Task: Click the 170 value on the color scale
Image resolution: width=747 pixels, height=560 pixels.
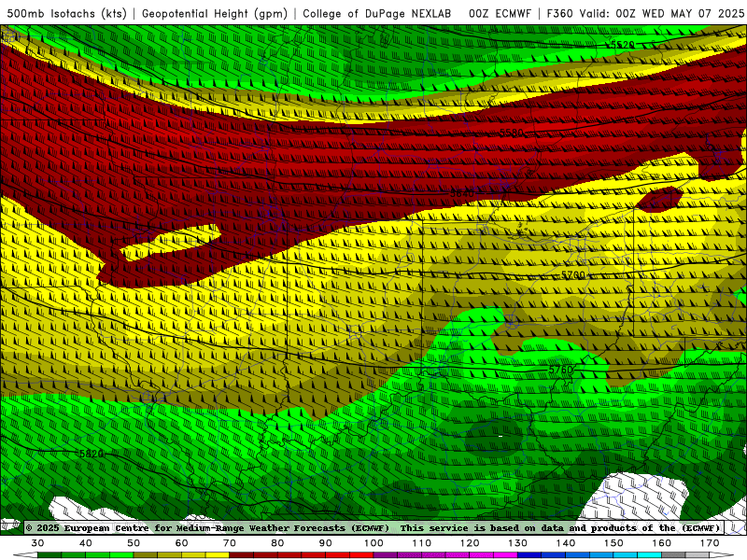Action: coord(710,543)
